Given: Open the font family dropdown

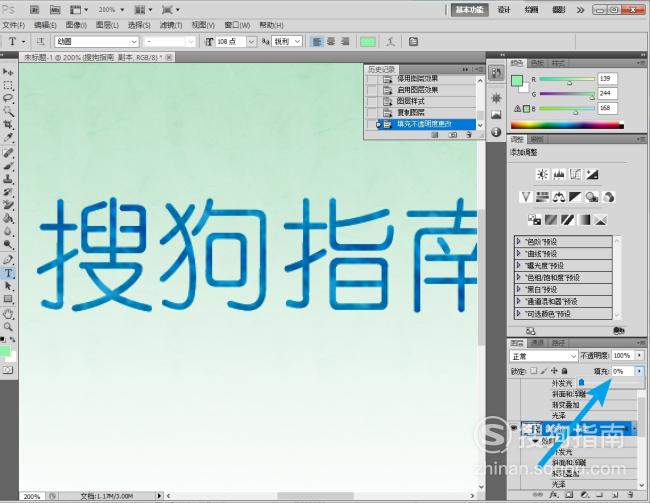Looking at the screenshot, I should coord(134,41).
